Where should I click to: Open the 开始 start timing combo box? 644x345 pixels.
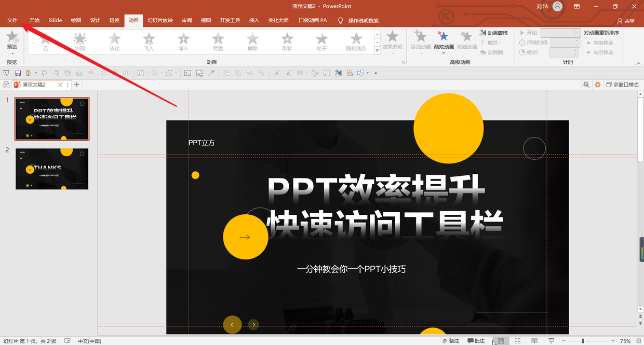560,33
